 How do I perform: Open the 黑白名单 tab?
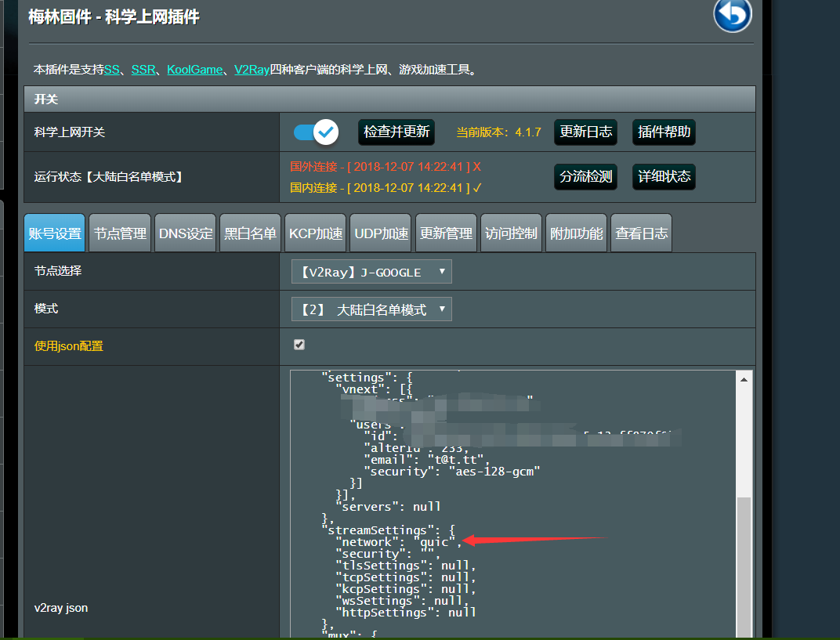(250, 233)
